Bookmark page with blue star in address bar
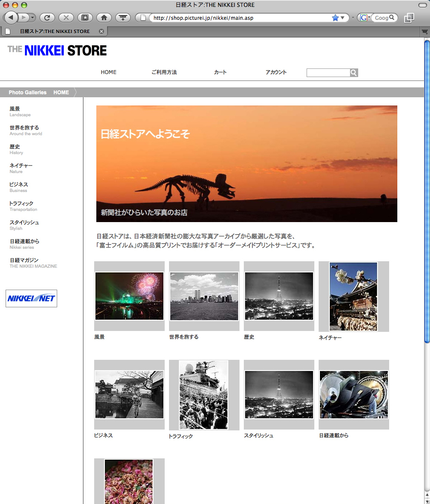 tap(335, 18)
